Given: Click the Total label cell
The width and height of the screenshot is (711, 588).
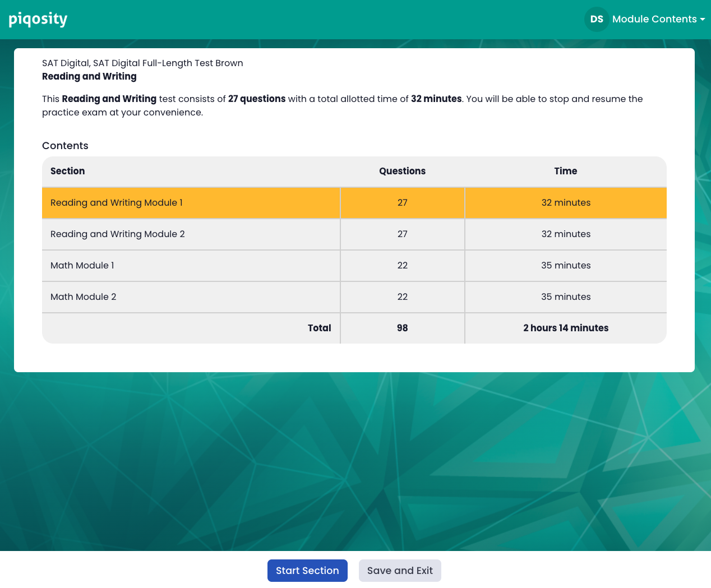Looking at the screenshot, I should [x=191, y=328].
